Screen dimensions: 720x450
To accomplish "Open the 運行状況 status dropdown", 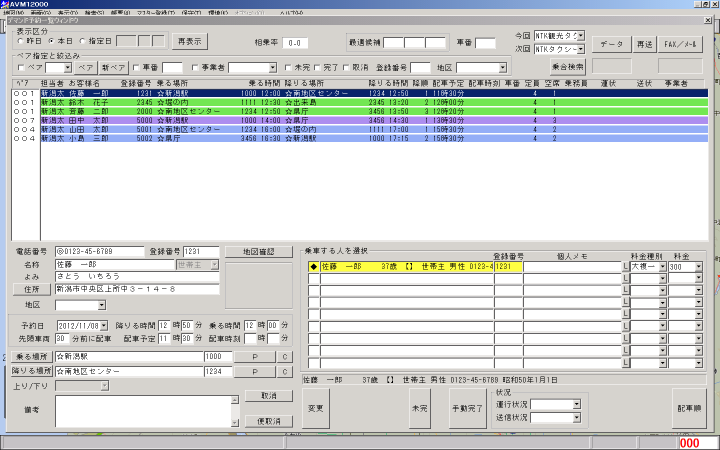I will (x=576, y=403).
